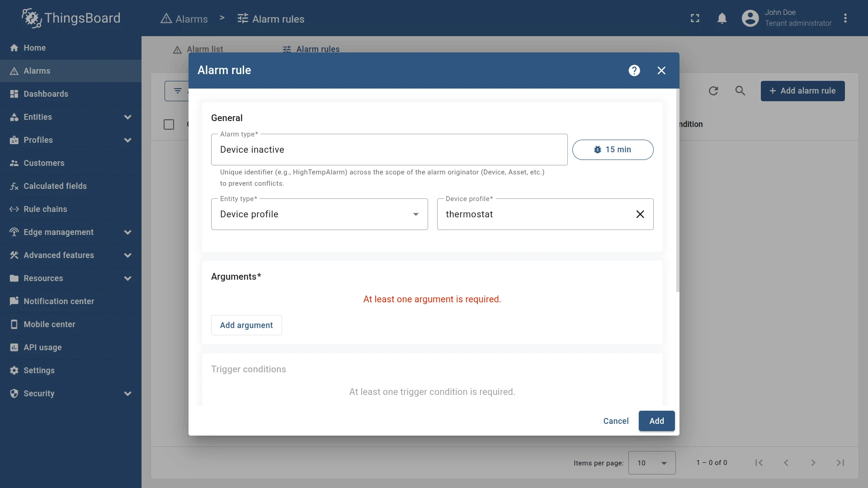The height and width of the screenshot is (488, 868).
Task: Open the table filter button
Action: click(177, 91)
